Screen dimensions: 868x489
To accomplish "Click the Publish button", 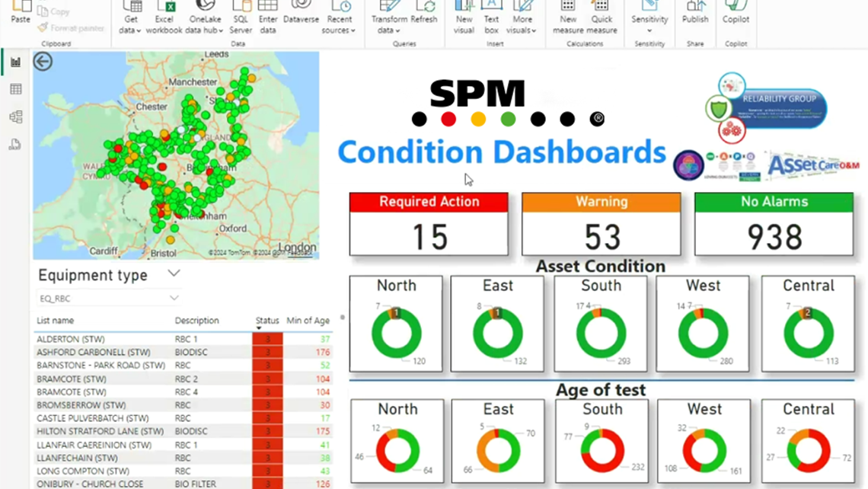I will pyautogui.click(x=694, y=15).
